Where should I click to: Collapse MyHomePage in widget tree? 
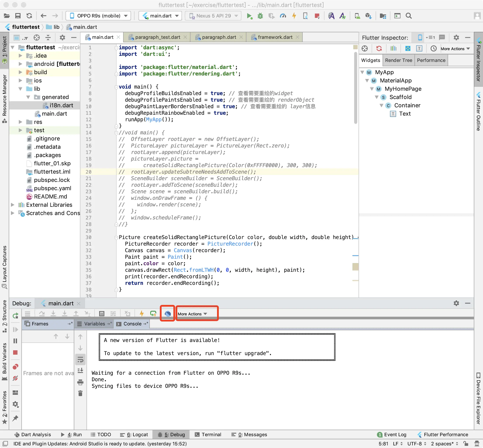coord(372,89)
